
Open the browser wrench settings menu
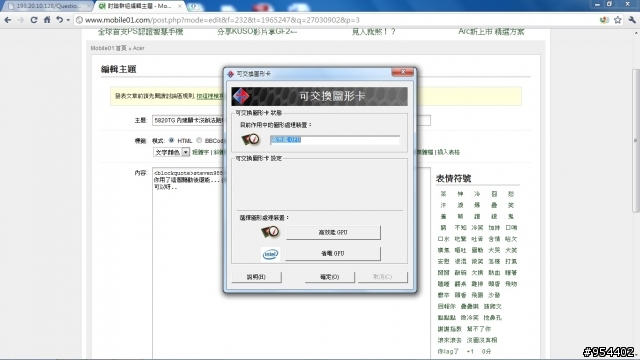(632, 20)
